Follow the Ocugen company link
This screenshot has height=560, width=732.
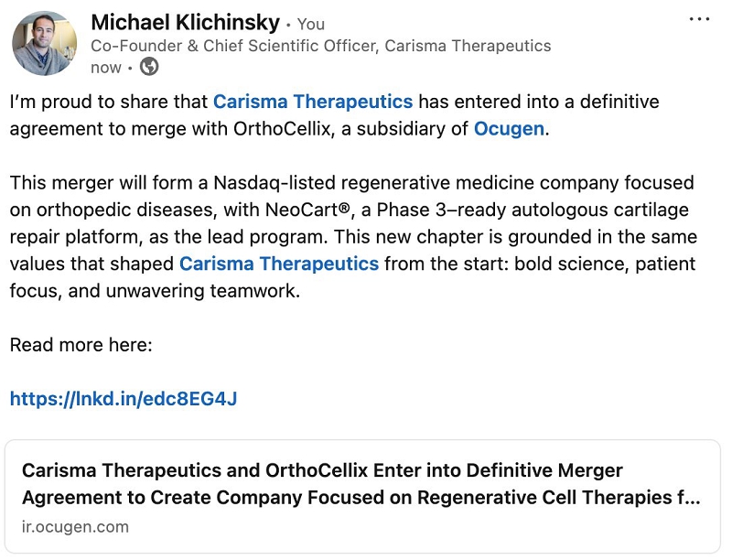pos(509,128)
